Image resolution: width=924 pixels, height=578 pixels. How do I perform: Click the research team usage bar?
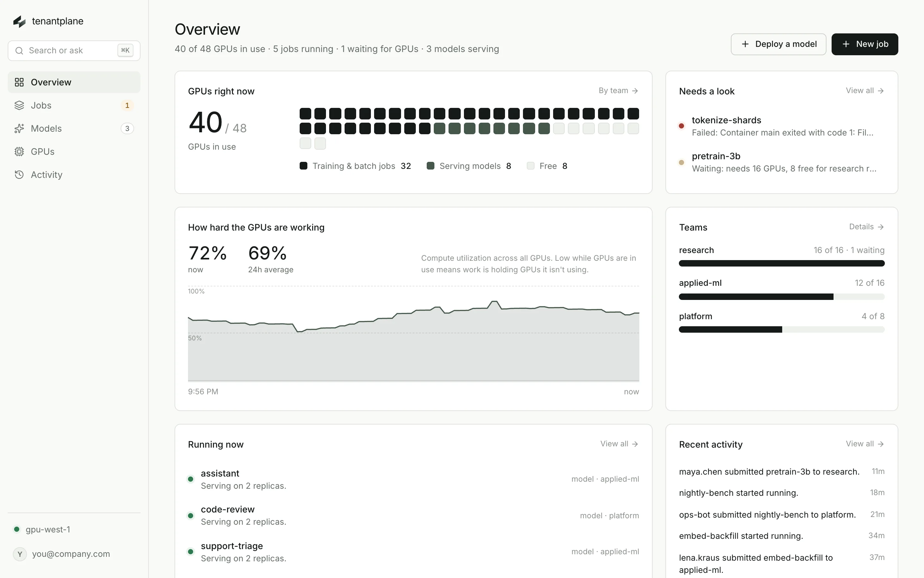(782, 263)
